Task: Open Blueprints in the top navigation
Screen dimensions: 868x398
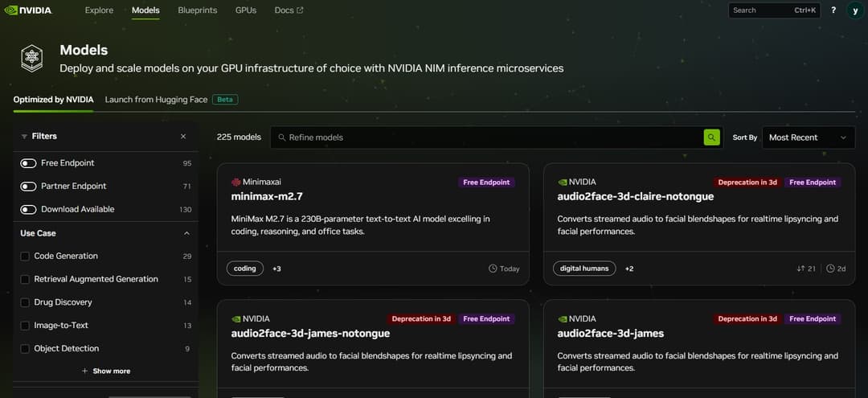Action: click(x=198, y=10)
